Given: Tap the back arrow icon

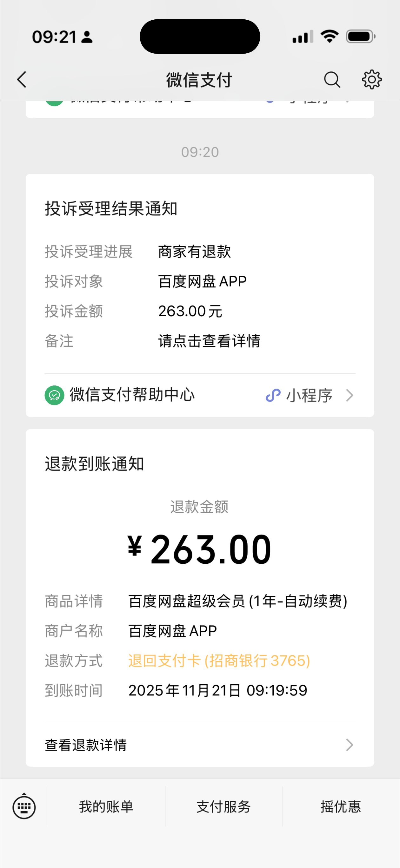Looking at the screenshot, I should pyautogui.click(x=22, y=80).
